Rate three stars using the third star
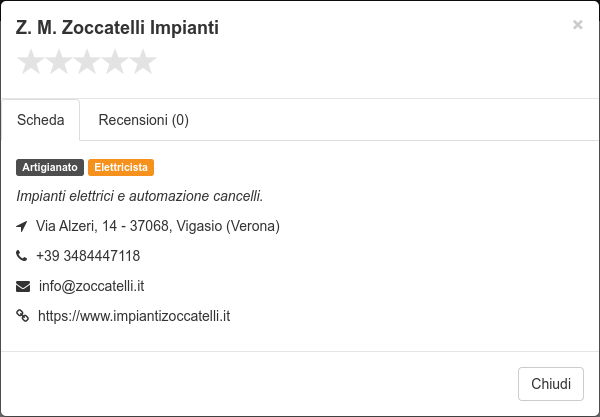The image size is (600, 417). coord(87,62)
